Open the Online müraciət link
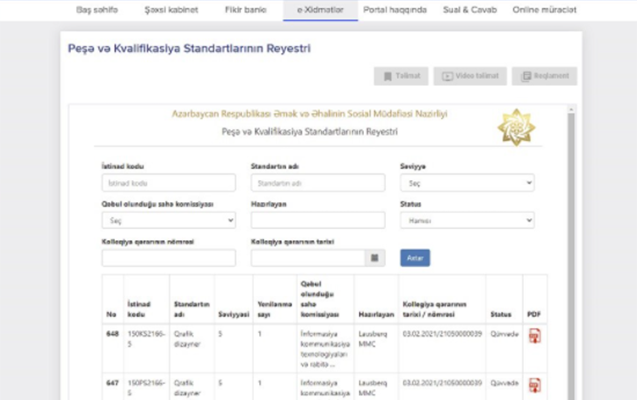This screenshot has height=400, width=637. tap(543, 9)
